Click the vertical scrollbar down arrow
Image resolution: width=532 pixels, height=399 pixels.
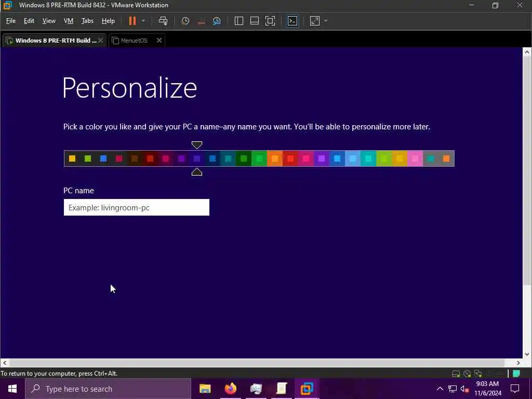coord(527,354)
